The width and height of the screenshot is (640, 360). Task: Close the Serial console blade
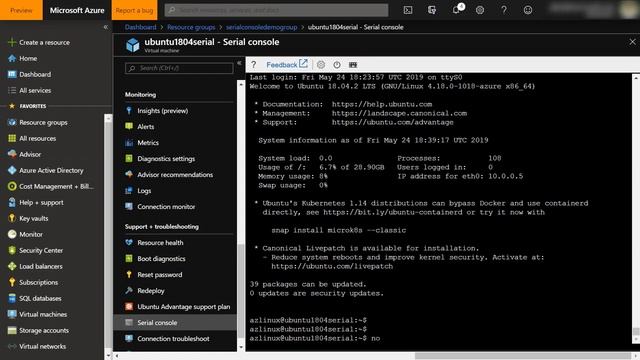(x=632, y=42)
